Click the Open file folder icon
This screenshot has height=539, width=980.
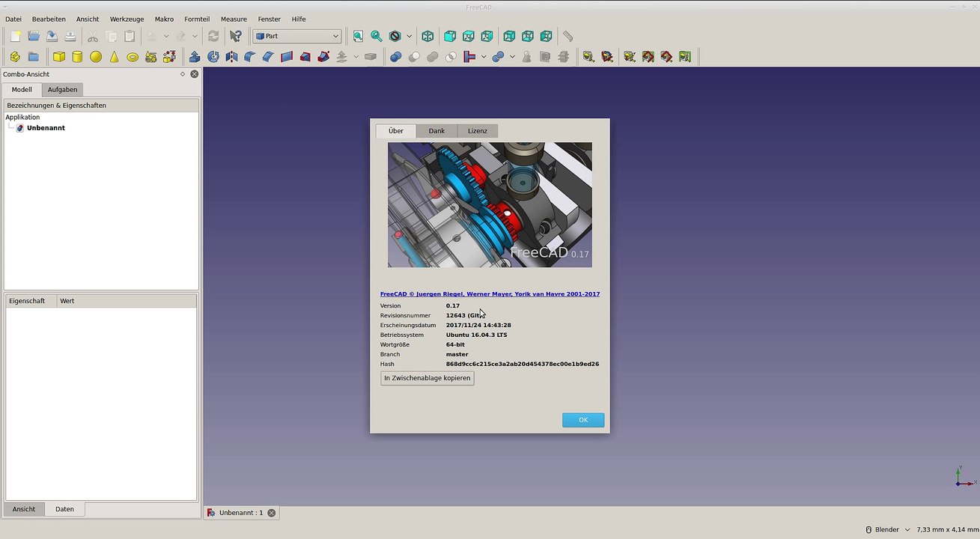34,36
